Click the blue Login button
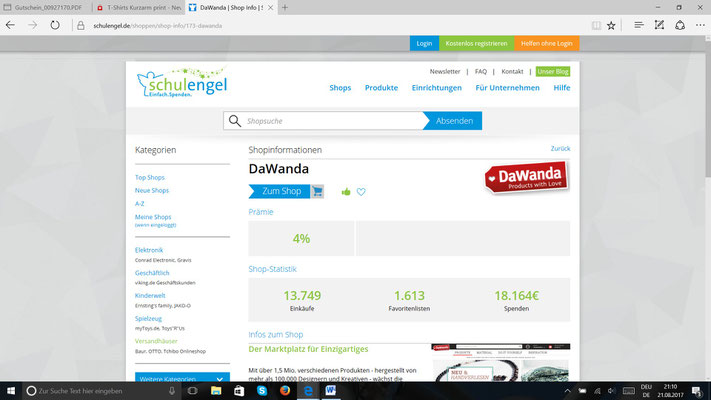This screenshot has height=400, width=711. (x=424, y=43)
